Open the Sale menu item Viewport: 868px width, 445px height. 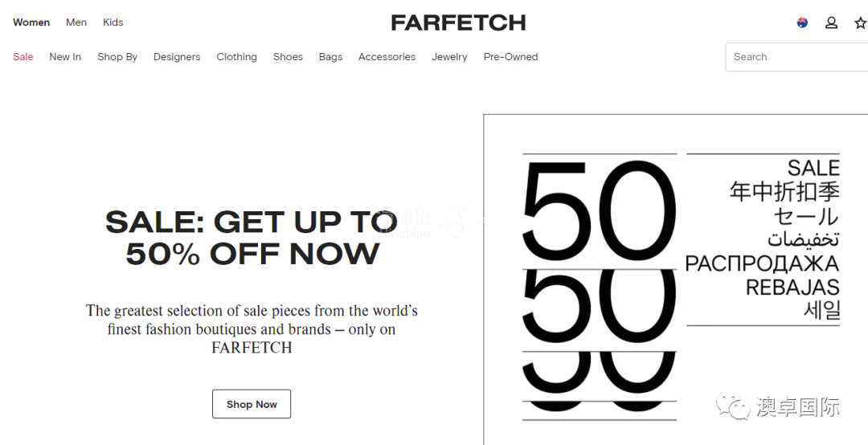pos(23,57)
